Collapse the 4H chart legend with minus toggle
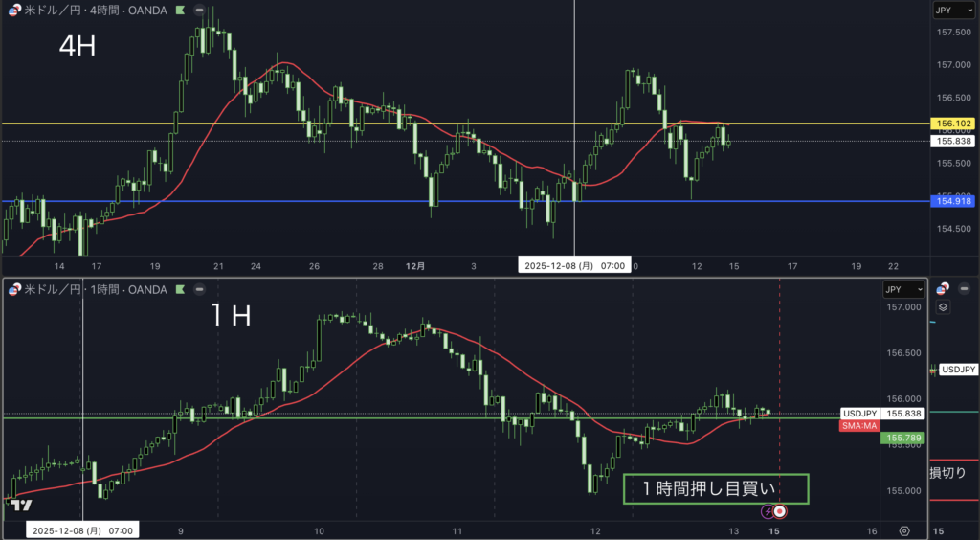The height and width of the screenshot is (540, 980). pos(198,10)
